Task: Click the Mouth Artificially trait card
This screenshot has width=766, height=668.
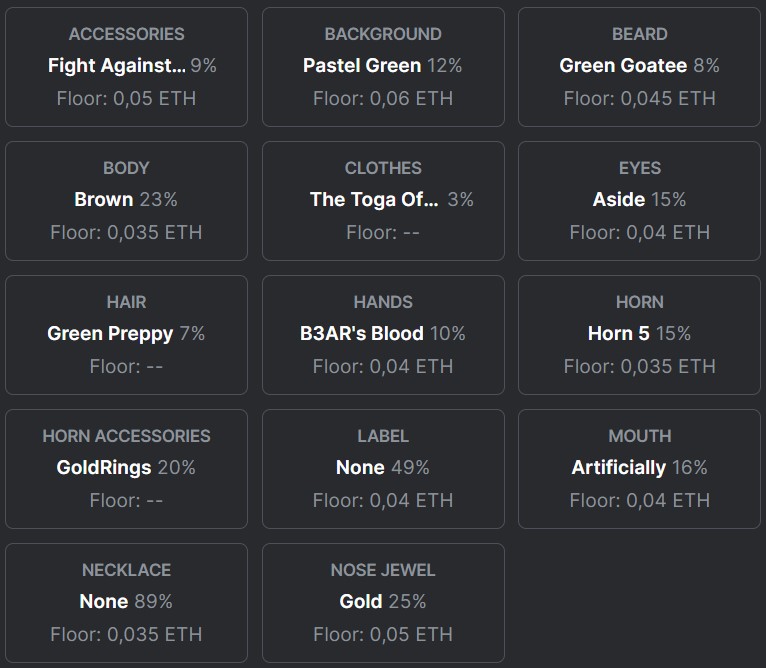Action: tap(639, 469)
